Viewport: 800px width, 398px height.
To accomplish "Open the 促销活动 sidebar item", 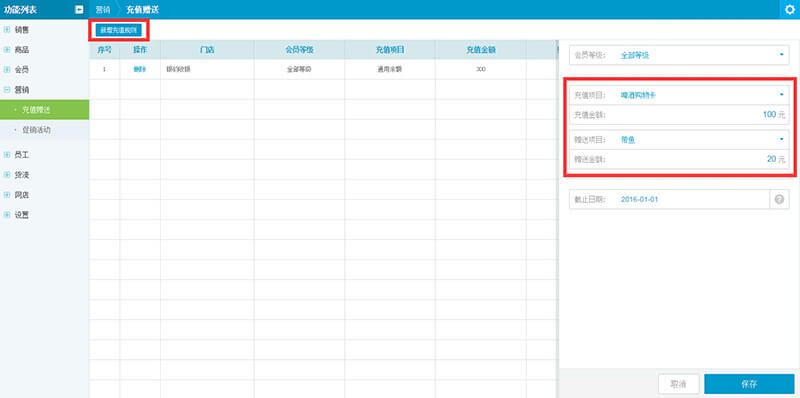I will click(x=44, y=130).
